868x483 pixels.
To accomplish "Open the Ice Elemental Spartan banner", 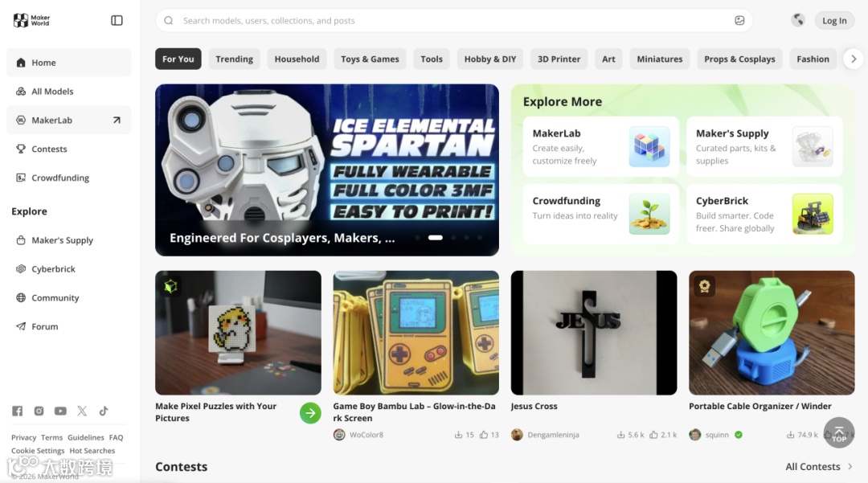I will pos(327,170).
